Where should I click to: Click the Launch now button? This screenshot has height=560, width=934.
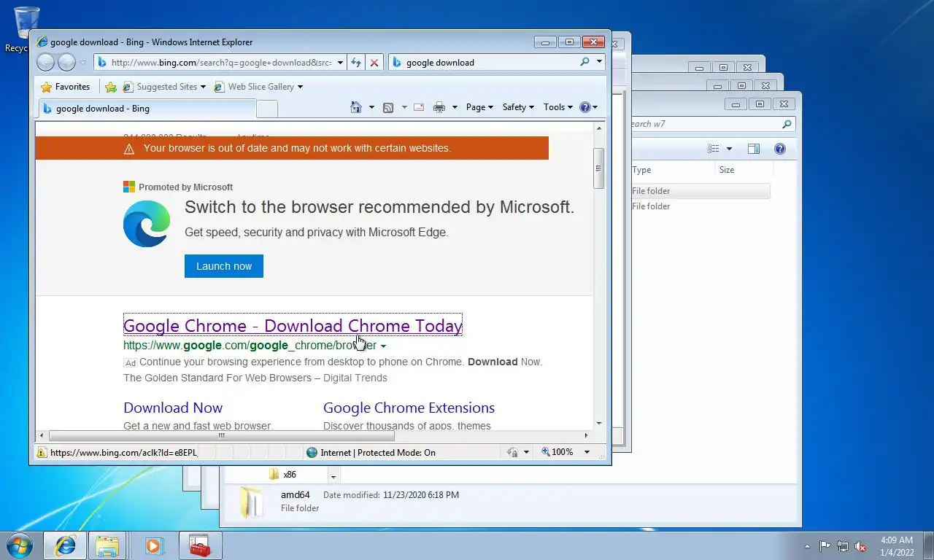pyautogui.click(x=224, y=266)
